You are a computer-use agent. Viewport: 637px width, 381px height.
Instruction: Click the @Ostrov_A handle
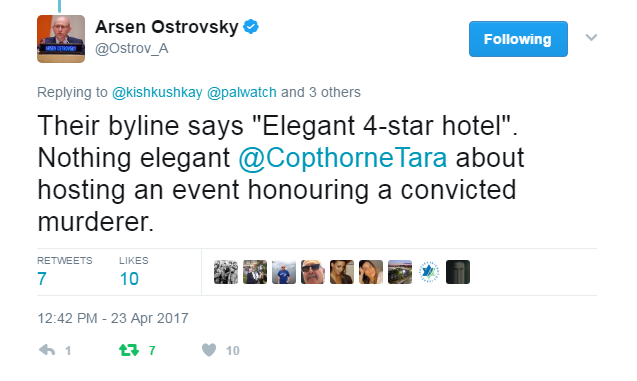pos(132,48)
